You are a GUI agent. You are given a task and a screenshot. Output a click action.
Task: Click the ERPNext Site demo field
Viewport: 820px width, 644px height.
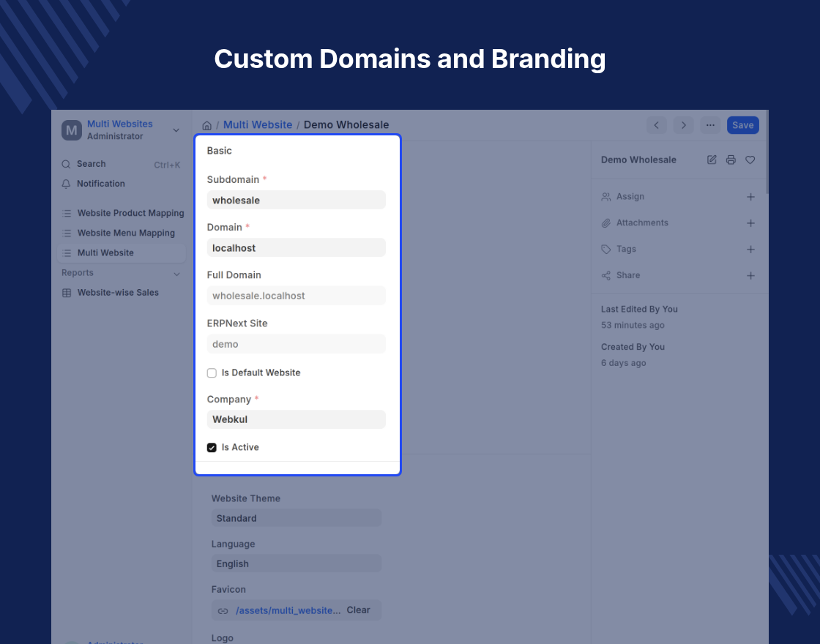tap(297, 344)
